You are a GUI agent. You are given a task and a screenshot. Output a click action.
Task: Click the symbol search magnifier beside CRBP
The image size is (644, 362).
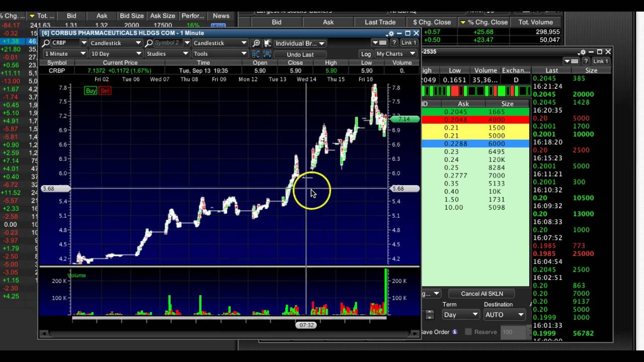[46, 43]
